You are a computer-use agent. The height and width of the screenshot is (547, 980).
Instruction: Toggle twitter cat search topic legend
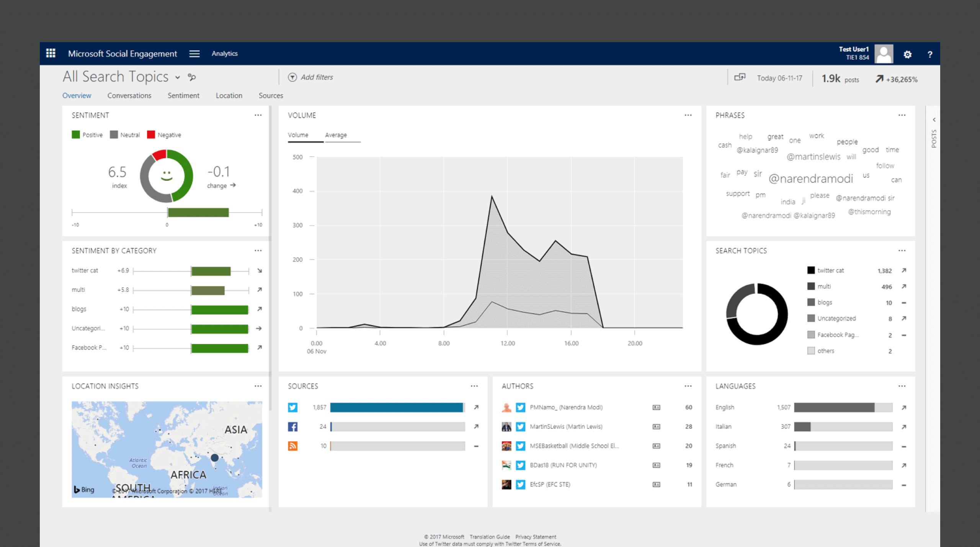click(x=811, y=270)
